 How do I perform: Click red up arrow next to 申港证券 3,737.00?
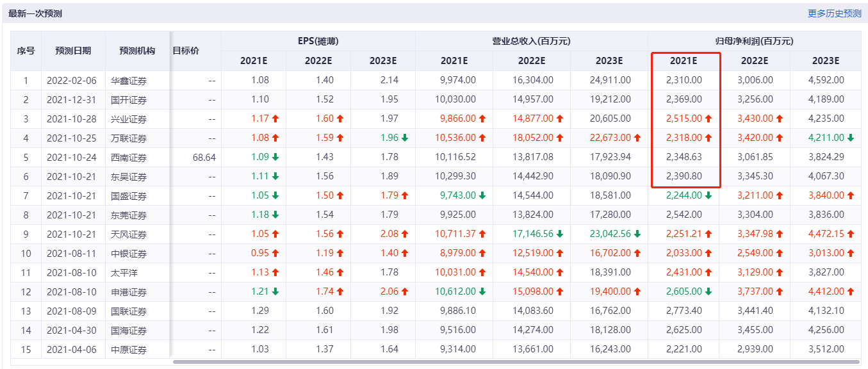click(x=780, y=291)
